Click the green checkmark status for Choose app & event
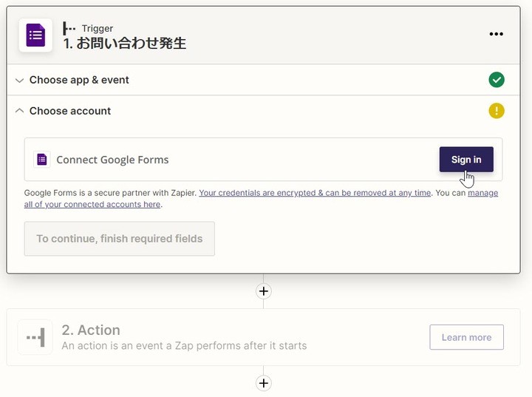Viewport: 532px width, 397px height. point(497,80)
